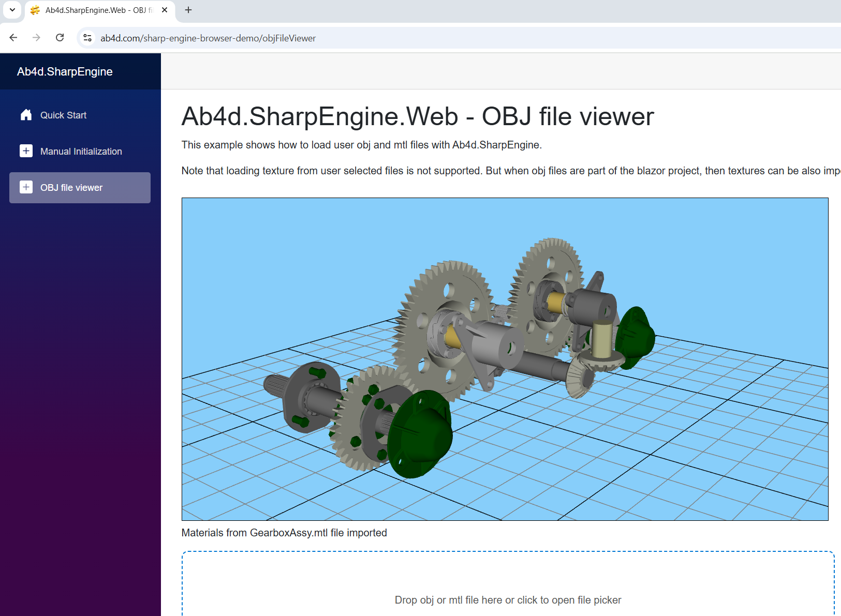Close the Ab4d.SharpEngine.Web tab
This screenshot has height=616, width=841.
tap(165, 10)
